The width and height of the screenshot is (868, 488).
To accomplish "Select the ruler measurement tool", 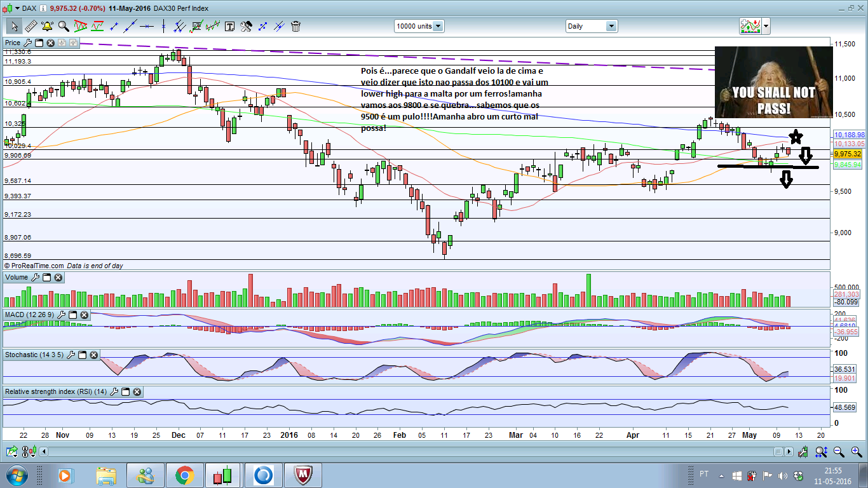I will click(x=31, y=26).
